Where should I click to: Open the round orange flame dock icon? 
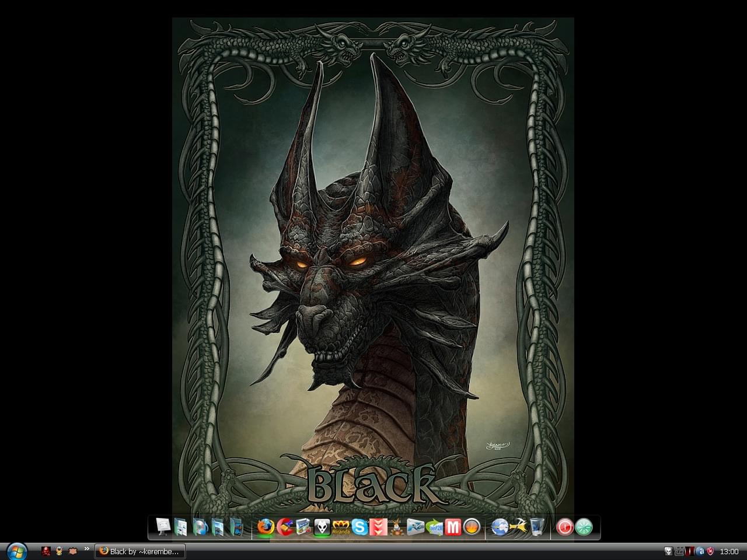(472, 527)
